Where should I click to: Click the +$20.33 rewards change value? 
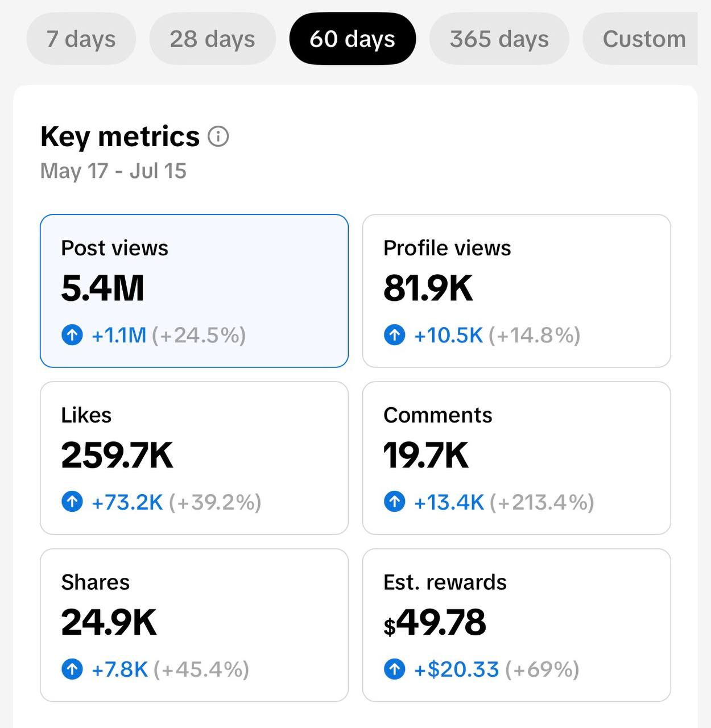tap(456, 669)
